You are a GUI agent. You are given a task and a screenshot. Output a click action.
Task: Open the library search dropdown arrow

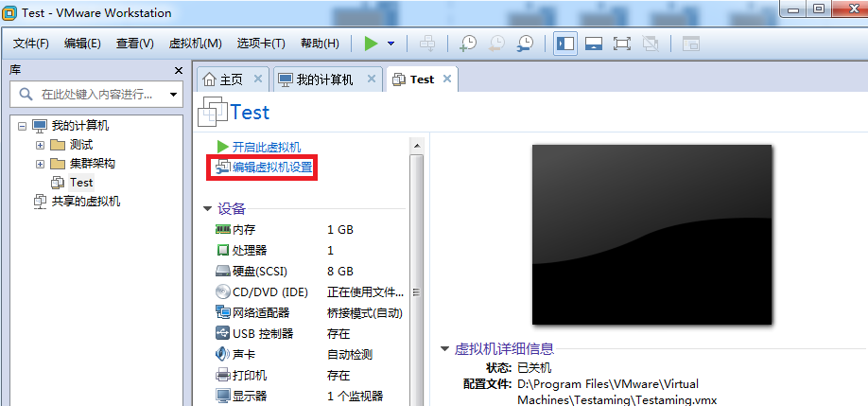pyautogui.click(x=173, y=94)
